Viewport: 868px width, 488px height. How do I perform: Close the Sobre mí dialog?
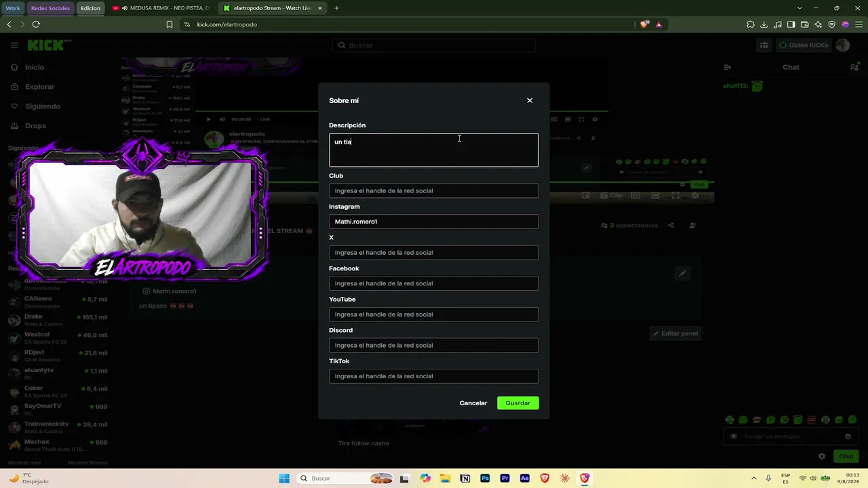coord(530,100)
